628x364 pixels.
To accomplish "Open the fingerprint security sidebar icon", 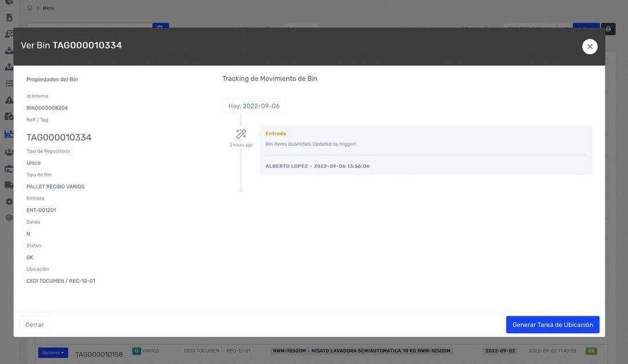I will click(9, 219).
